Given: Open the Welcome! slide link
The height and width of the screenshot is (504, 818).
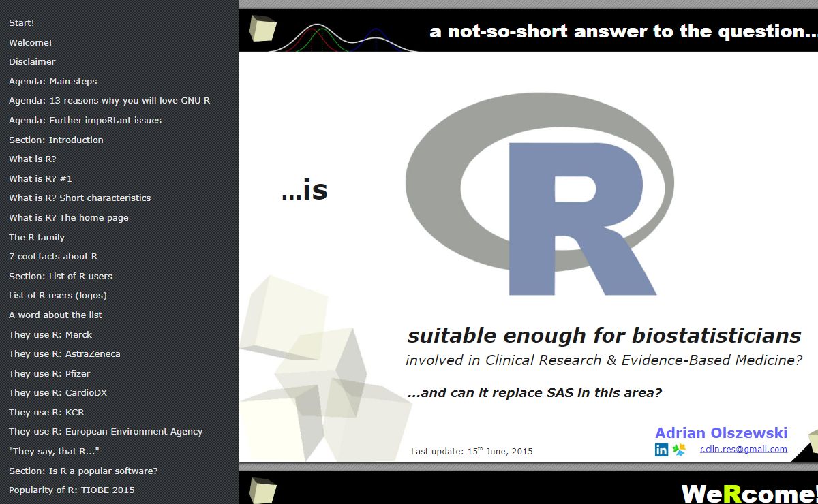Looking at the screenshot, I should coord(31,42).
